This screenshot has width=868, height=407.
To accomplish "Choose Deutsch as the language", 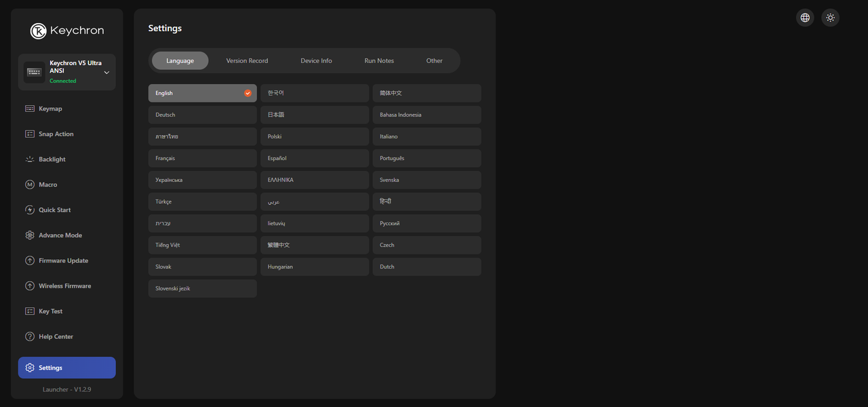I will [203, 115].
